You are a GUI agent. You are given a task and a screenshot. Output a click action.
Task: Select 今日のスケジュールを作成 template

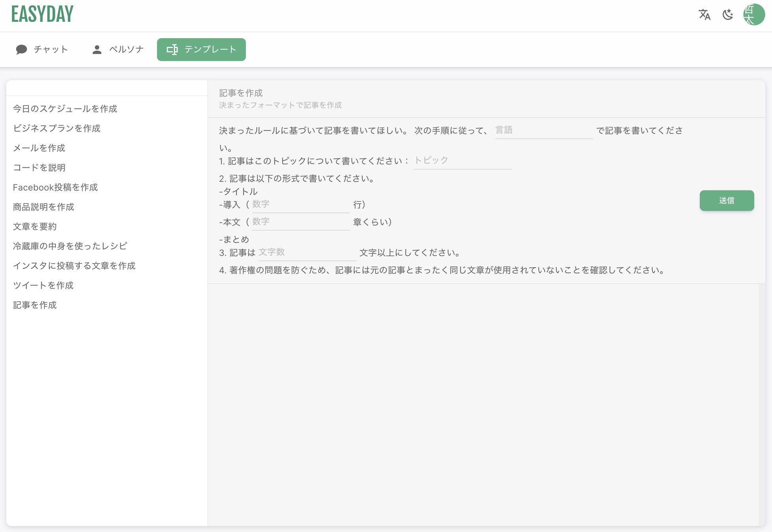[x=65, y=108]
